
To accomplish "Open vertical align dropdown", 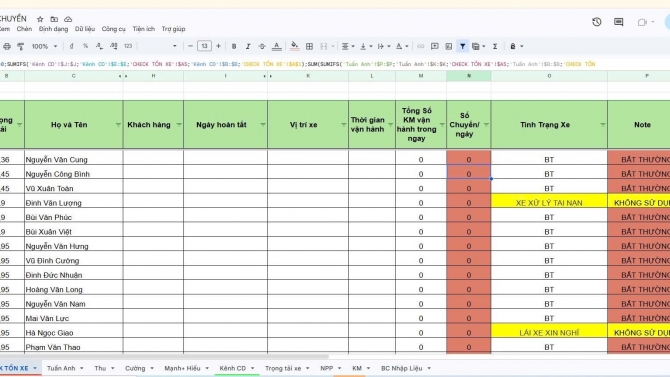I will tap(365, 46).
